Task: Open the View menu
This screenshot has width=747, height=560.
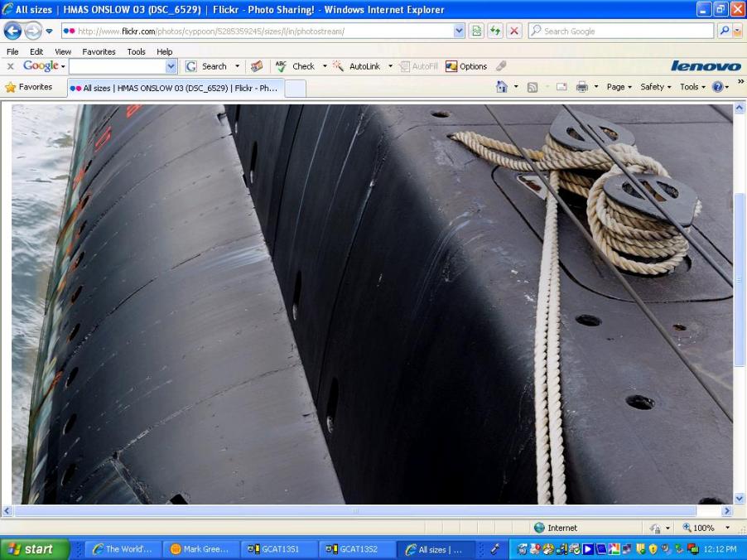Action: [x=63, y=51]
